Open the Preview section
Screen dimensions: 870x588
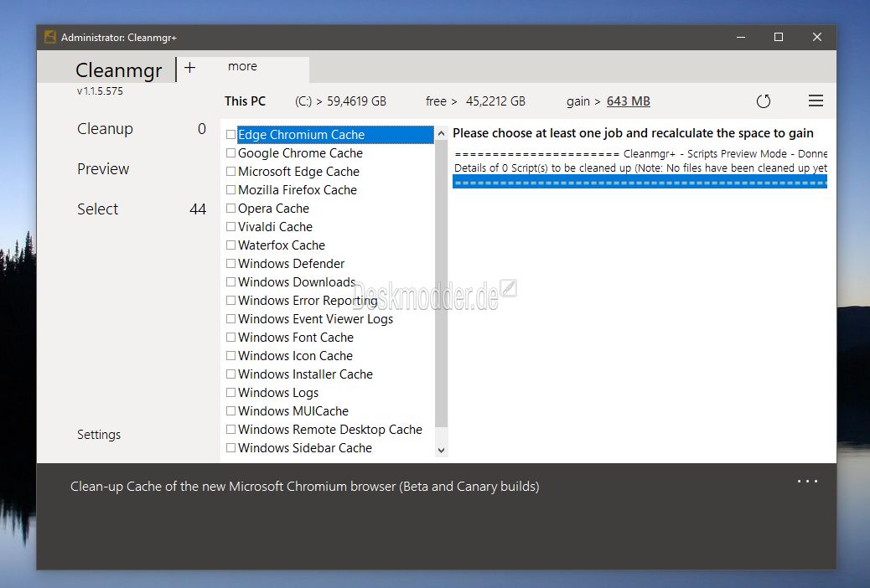(103, 168)
